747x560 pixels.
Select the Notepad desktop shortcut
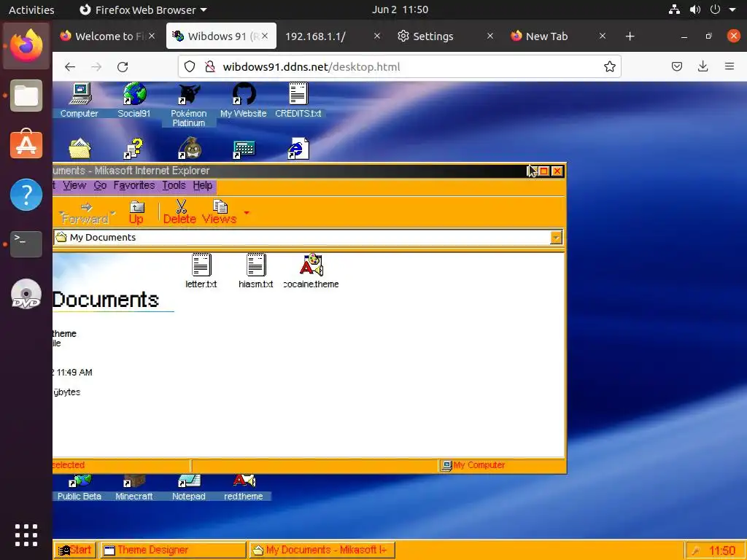tap(189, 487)
